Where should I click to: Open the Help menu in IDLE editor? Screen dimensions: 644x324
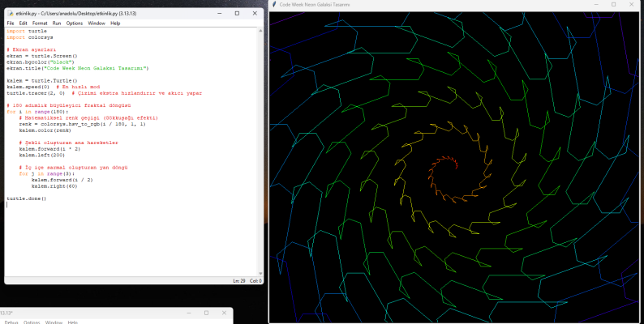(115, 23)
